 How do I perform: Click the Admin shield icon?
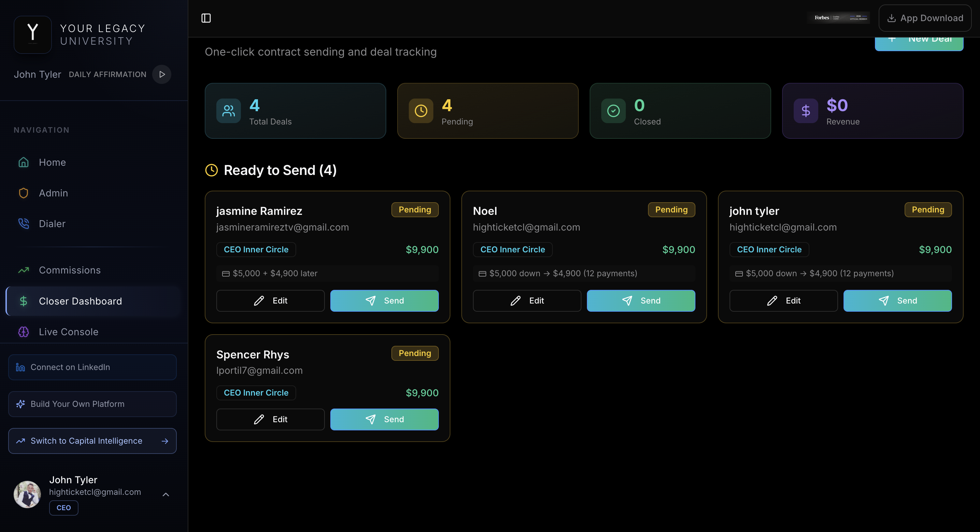24,193
